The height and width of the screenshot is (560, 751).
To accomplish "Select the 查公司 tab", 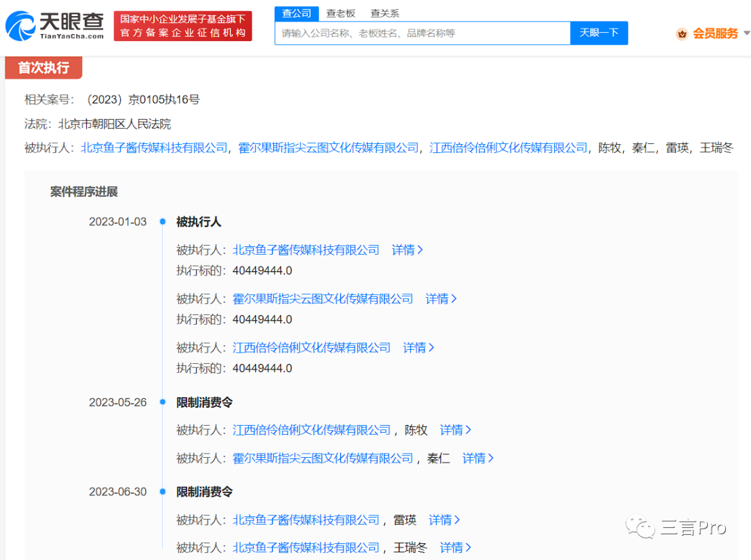I will [x=296, y=13].
